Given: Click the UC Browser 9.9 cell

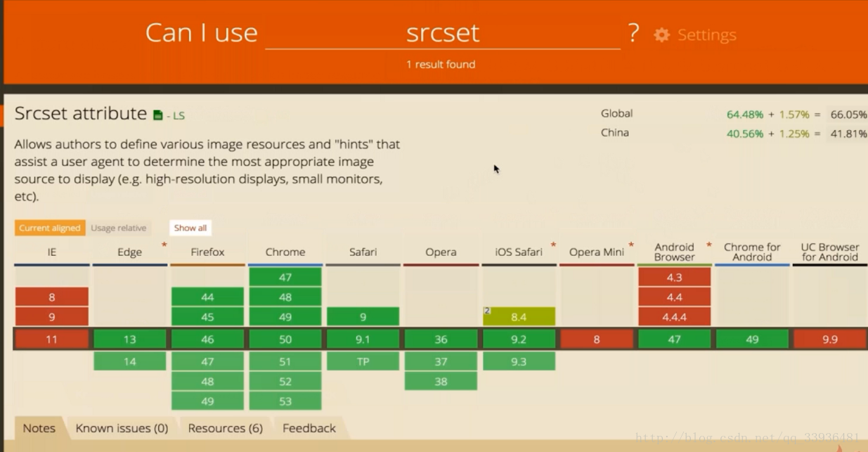Looking at the screenshot, I should click(830, 339).
